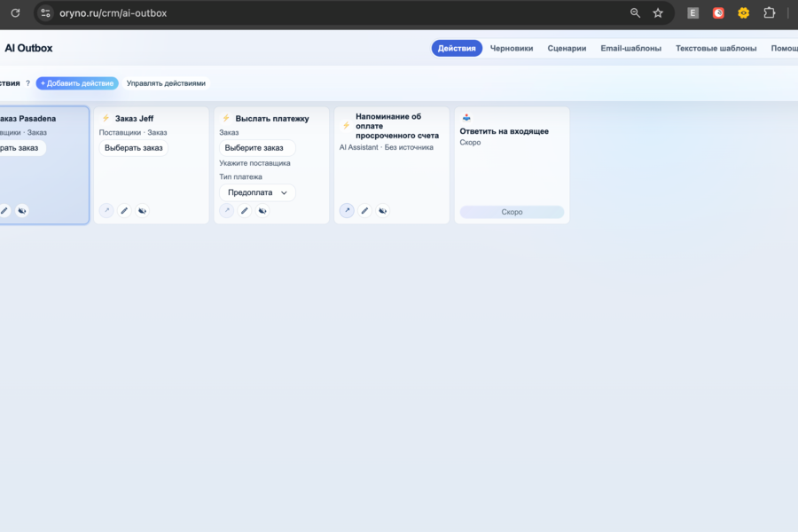Open the Сценарии tab
Viewport: 798px width, 532px height.
click(x=567, y=48)
